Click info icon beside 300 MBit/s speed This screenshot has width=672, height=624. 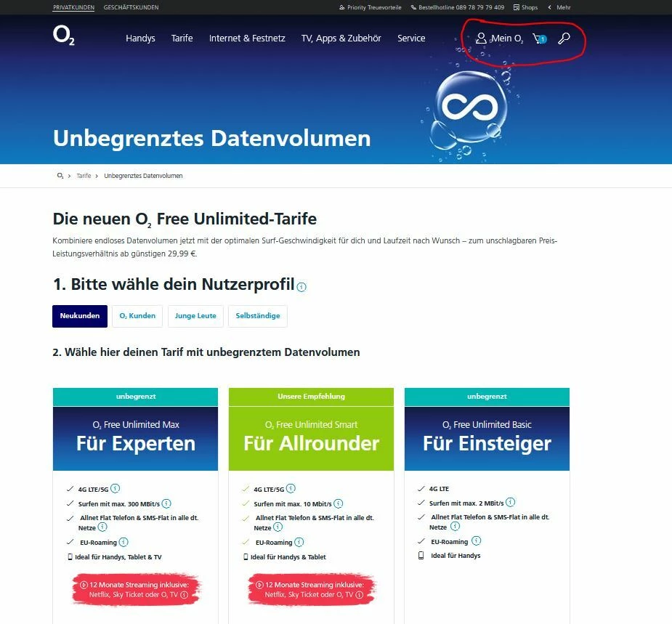tap(166, 503)
